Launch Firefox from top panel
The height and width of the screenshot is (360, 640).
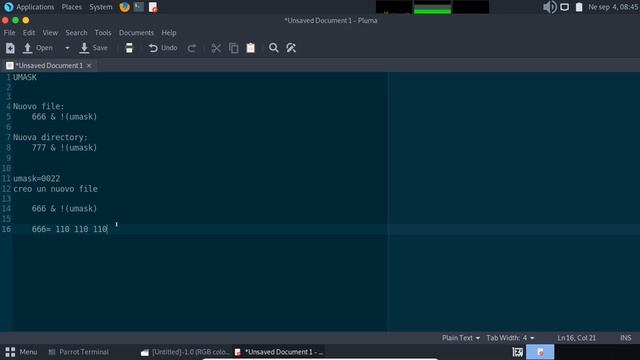(124, 7)
